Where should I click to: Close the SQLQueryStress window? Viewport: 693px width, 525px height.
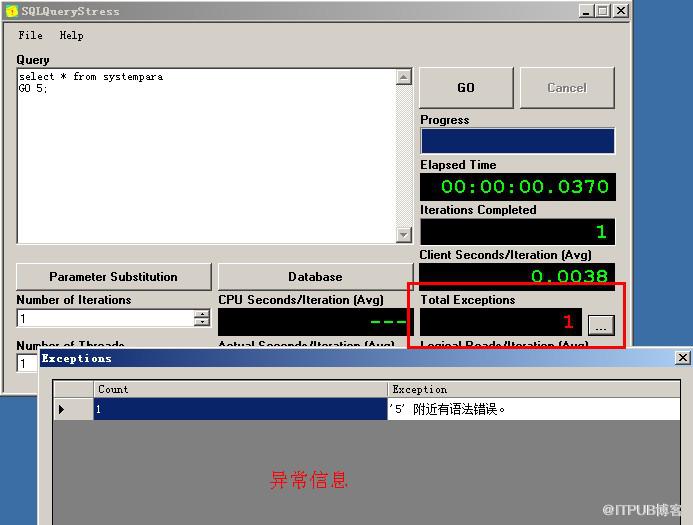click(621, 11)
